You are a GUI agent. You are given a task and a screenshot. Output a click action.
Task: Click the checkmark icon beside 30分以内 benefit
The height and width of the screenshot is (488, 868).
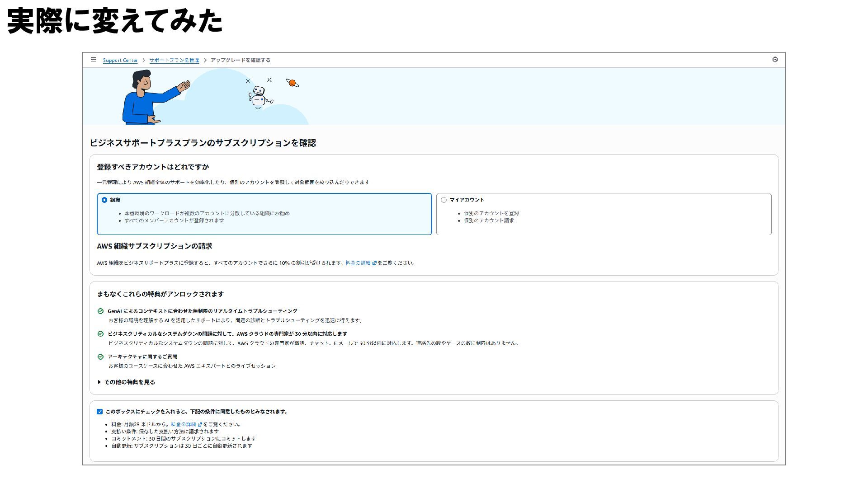pos(100,334)
